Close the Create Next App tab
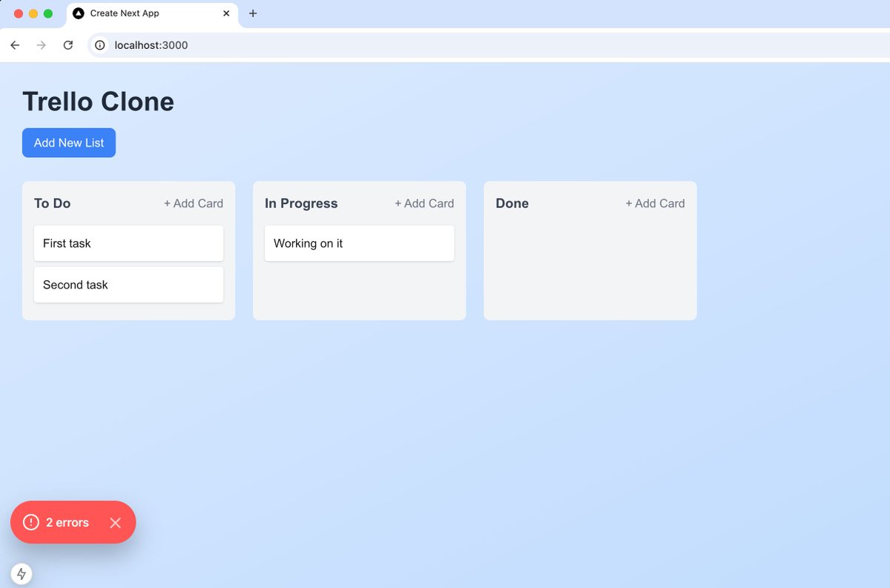890x588 pixels. coord(227,13)
